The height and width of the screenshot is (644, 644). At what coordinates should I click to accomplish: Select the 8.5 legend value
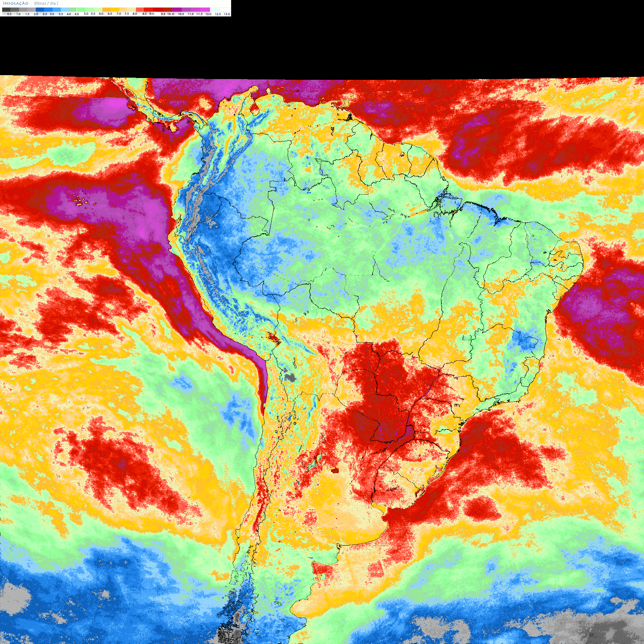[x=145, y=14]
